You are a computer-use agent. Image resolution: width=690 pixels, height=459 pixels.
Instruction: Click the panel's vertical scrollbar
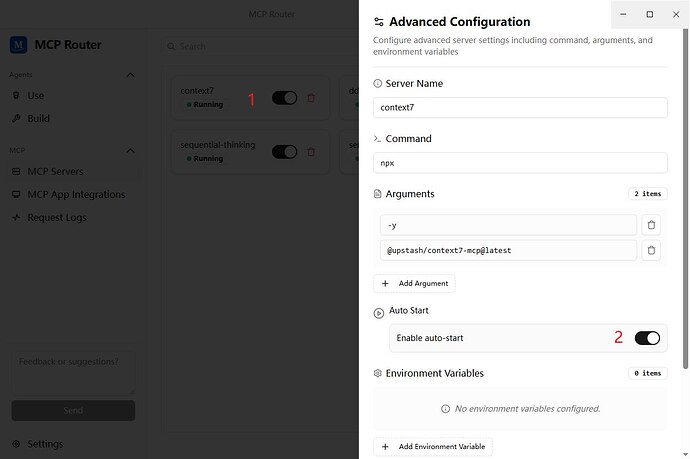[685, 198]
